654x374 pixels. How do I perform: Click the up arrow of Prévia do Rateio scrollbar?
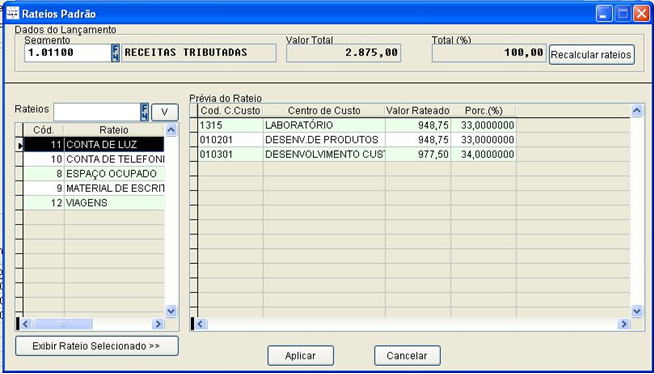click(x=636, y=110)
